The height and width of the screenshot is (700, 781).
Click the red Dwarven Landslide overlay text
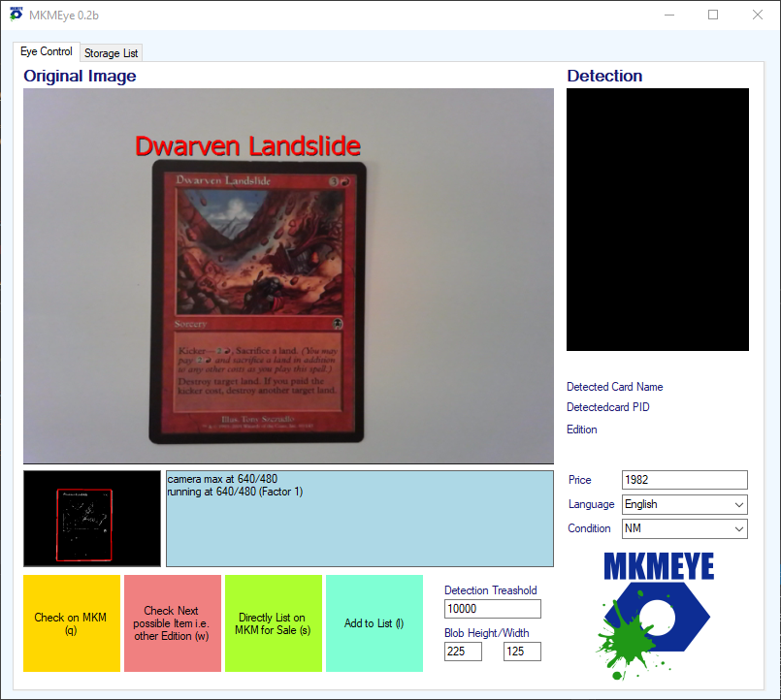tap(247, 146)
